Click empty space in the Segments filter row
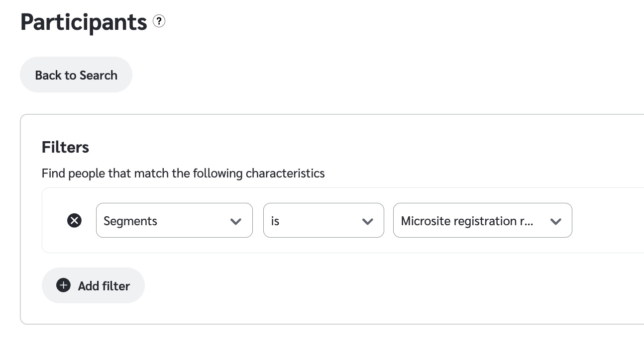This screenshot has height=348, width=644. [x=607, y=220]
